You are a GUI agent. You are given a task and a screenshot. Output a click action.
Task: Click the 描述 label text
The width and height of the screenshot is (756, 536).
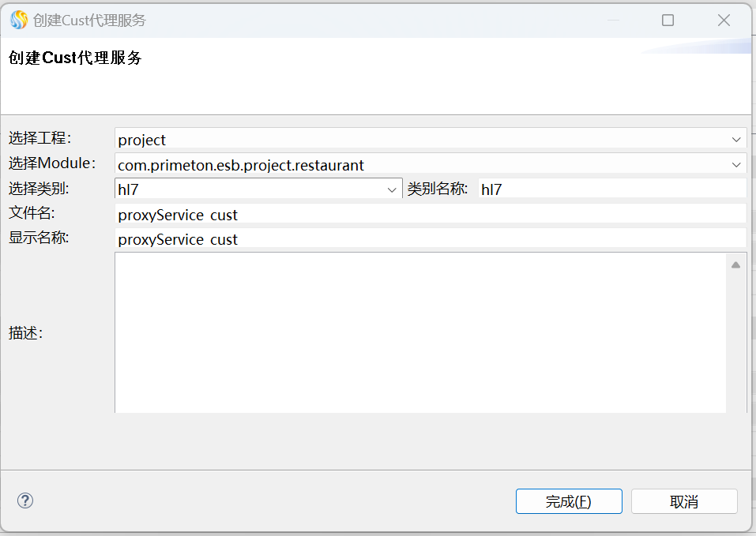(25, 333)
